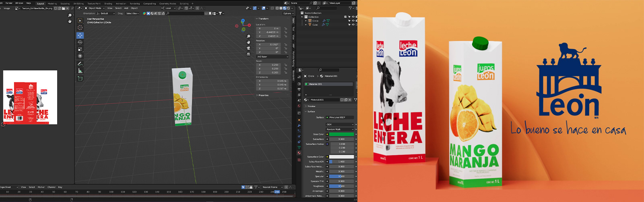
Task: Open the Material properties tab icon
Action: coord(299,153)
